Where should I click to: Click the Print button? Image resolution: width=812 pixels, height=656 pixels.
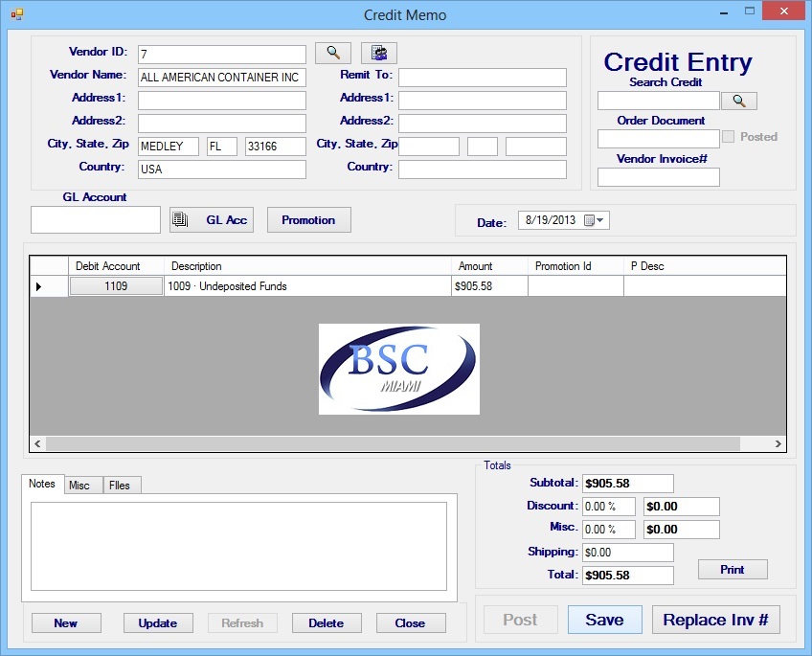[733, 570]
